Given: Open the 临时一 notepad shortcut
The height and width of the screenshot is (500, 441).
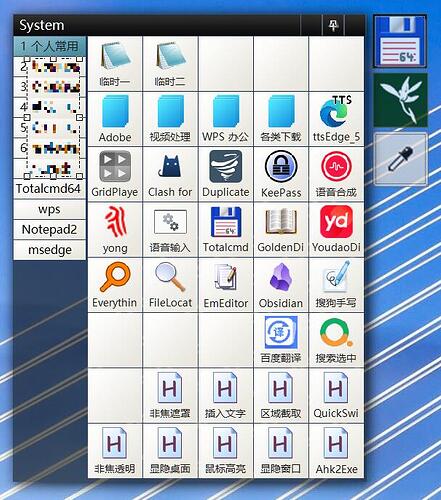Looking at the screenshot, I should pyautogui.click(x=115, y=64).
